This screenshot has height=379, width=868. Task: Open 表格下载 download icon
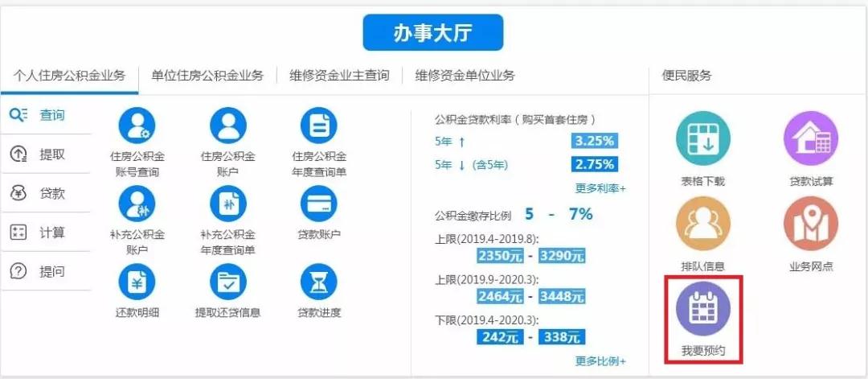[703, 138]
